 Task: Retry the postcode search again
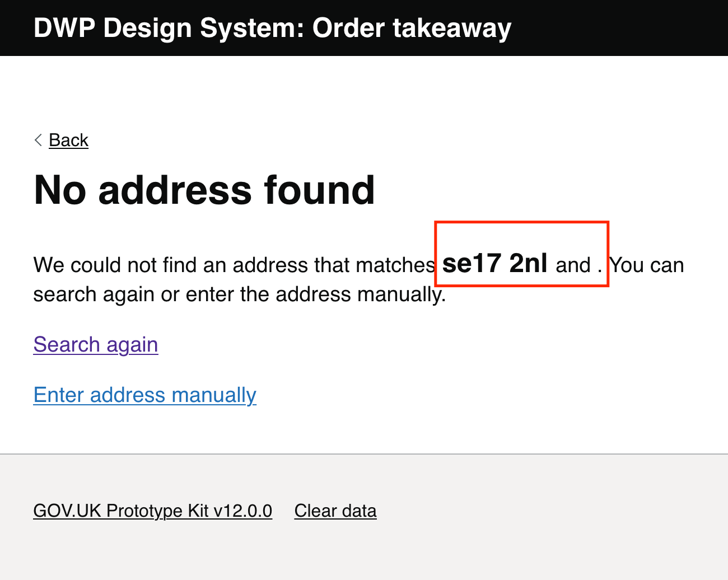coord(95,344)
